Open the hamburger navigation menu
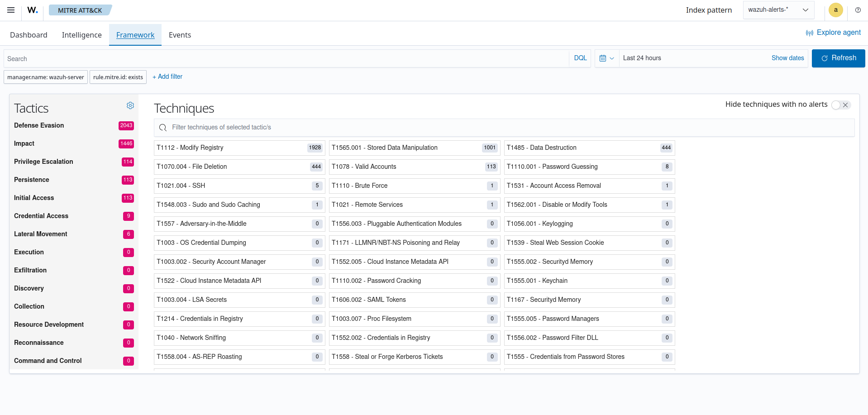The height and width of the screenshot is (415, 868). coord(11,10)
